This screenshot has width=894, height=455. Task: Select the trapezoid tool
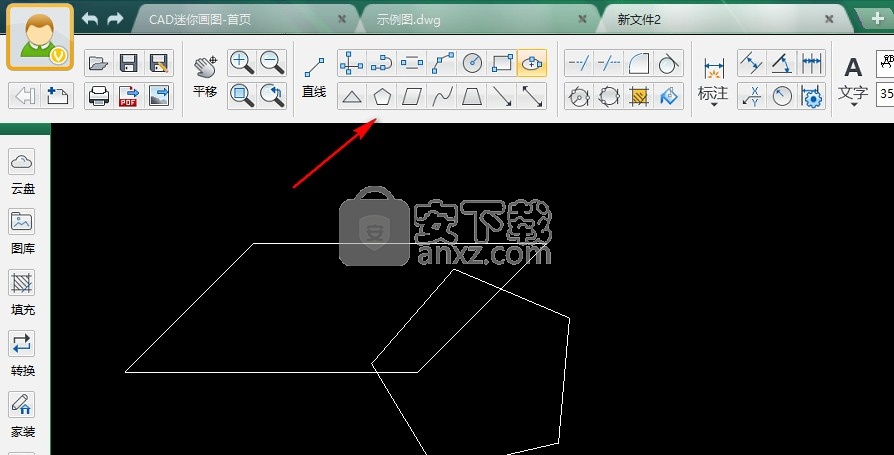coord(472,96)
